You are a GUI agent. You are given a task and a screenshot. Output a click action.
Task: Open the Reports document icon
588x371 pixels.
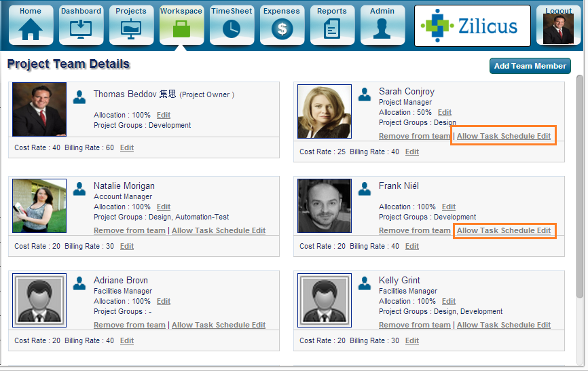[332, 29]
